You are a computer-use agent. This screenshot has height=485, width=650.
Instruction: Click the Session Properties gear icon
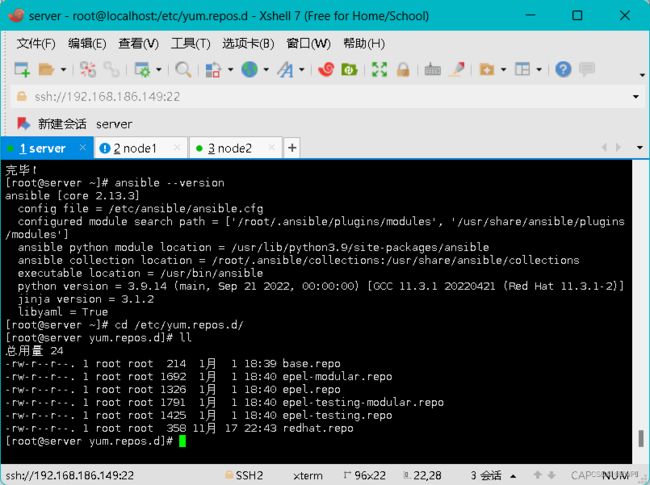pos(142,70)
